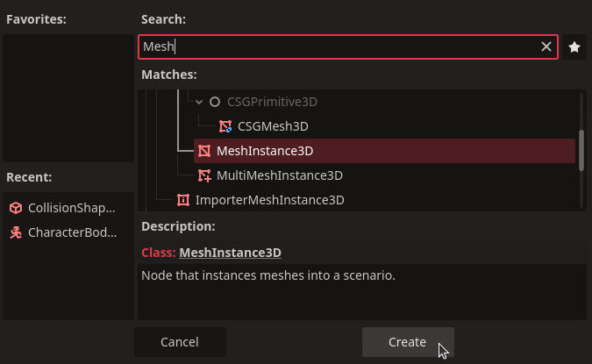Image resolution: width=592 pixels, height=364 pixels.
Task: Cancel the node creation dialog
Action: click(180, 342)
